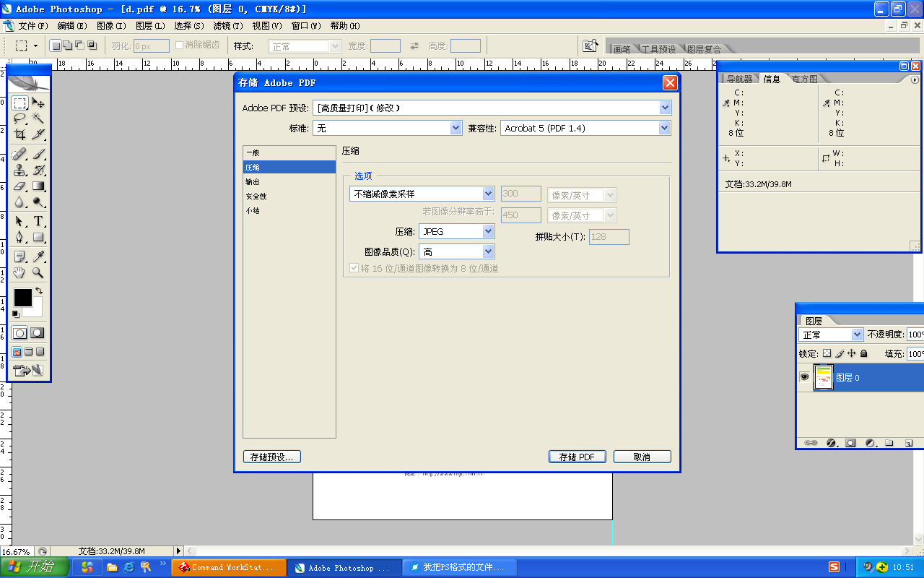Open the 文件 menu

pos(32,26)
